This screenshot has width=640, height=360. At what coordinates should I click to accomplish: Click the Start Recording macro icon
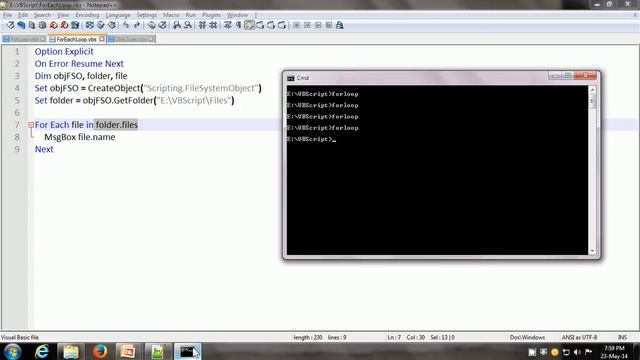(296, 25)
